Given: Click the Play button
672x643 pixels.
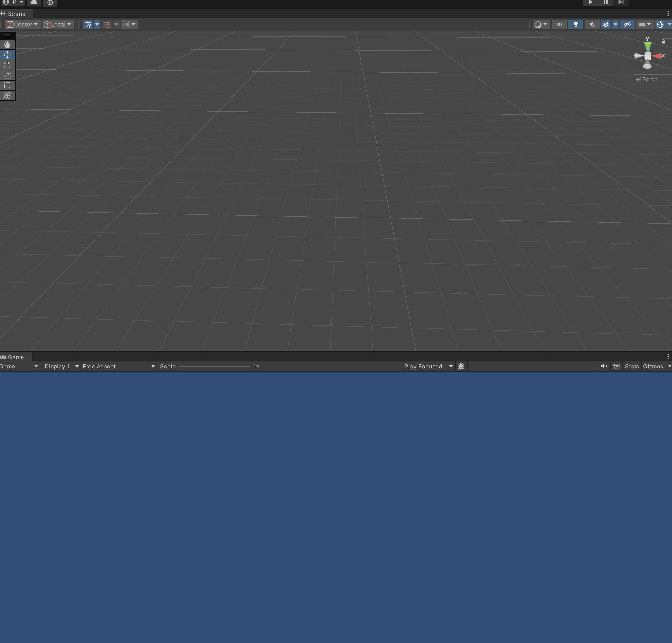Looking at the screenshot, I should coord(590,3).
